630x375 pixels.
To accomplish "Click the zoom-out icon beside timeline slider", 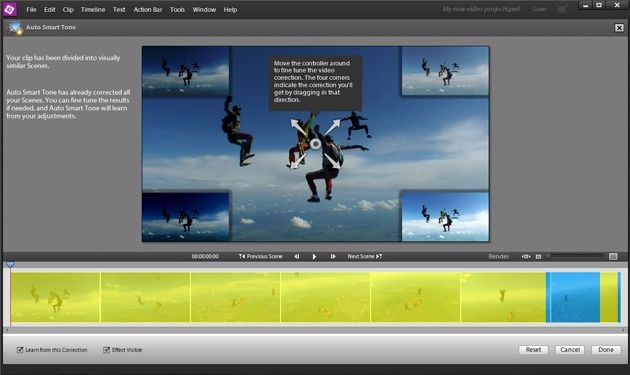I will coord(538,256).
